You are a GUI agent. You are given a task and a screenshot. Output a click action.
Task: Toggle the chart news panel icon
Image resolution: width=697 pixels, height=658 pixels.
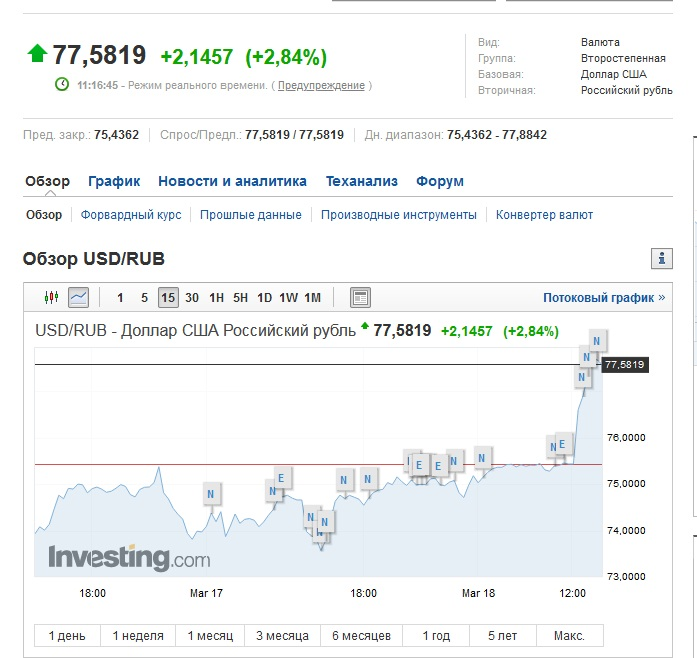pyautogui.click(x=360, y=297)
